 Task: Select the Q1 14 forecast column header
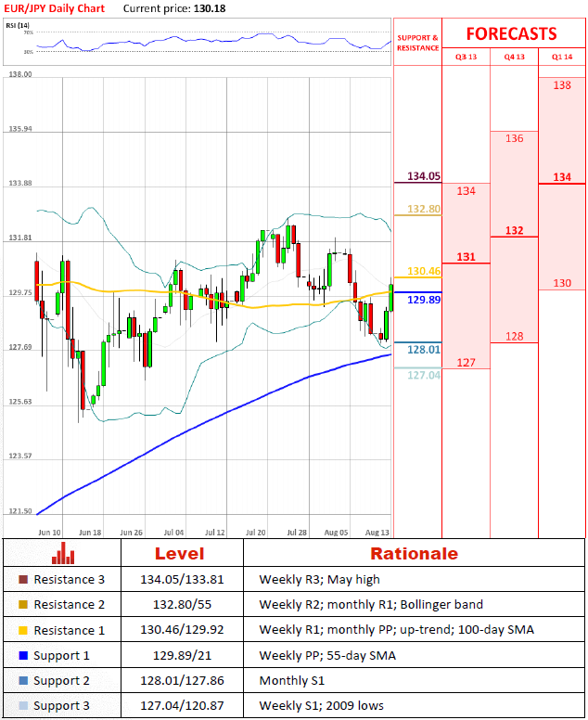pos(562,58)
